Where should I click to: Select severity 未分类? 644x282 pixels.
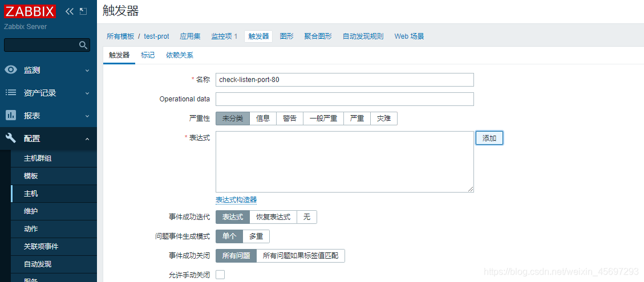(x=233, y=118)
